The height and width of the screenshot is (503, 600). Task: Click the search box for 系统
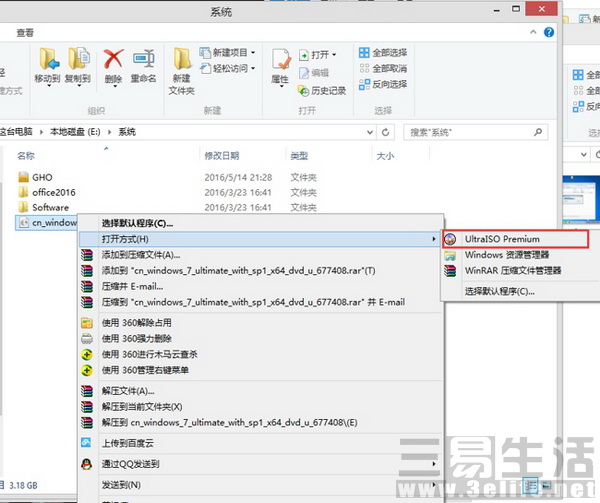click(x=475, y=132)
